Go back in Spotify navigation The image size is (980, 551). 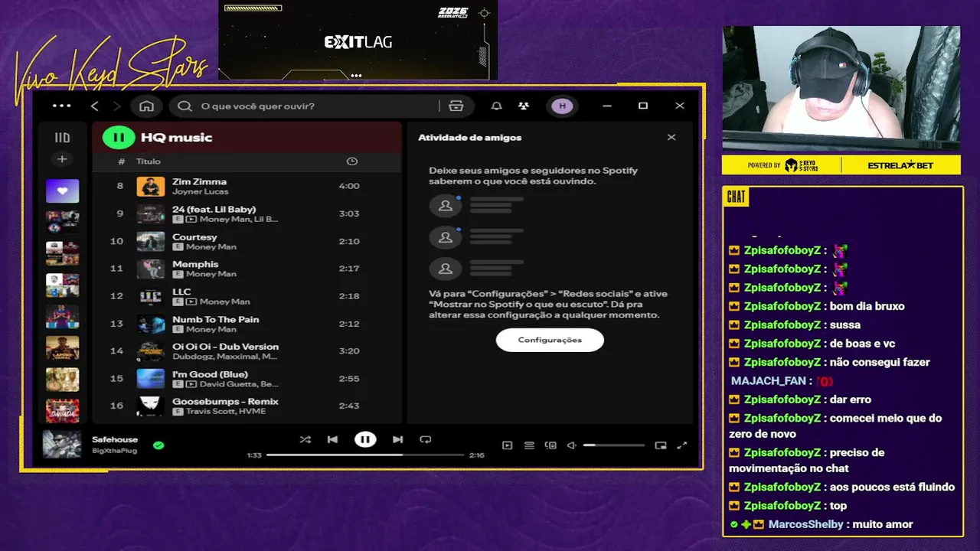[95, 106]
